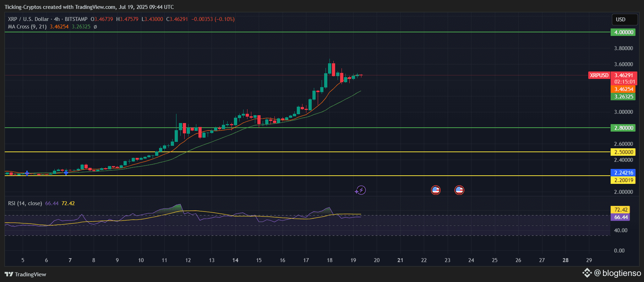This screenshot has width=644, height=282.
Task: Select the RSI (14, close) indicator legend
Action: 25,203
